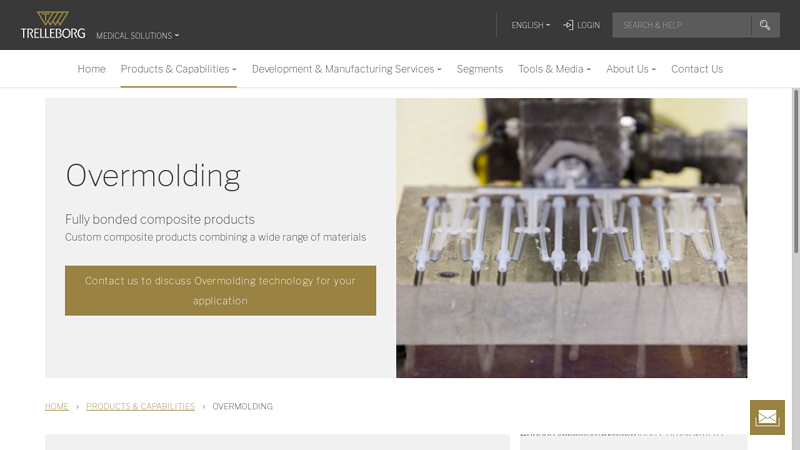Go to the Home menu item
Viewport: 800px width, 450px height.
[91, 69]
